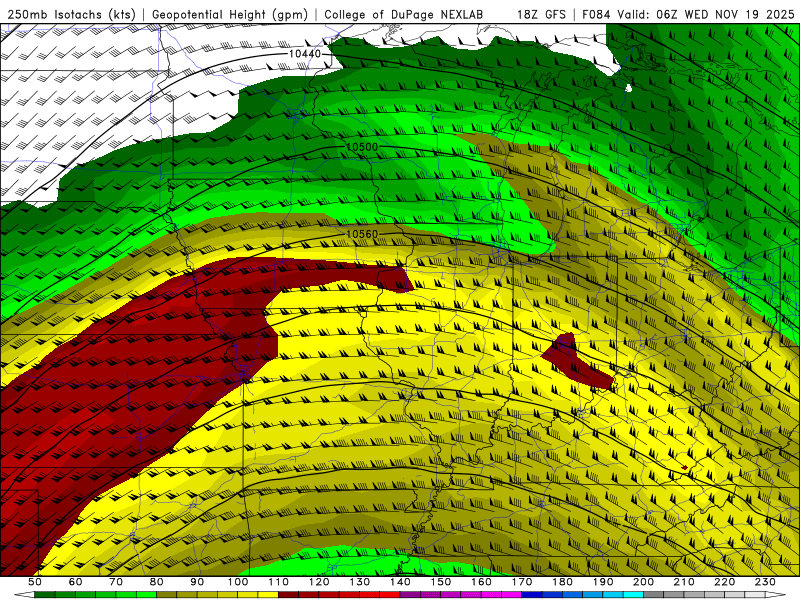Click the 170 value on the color scale

tap(522, 582)
